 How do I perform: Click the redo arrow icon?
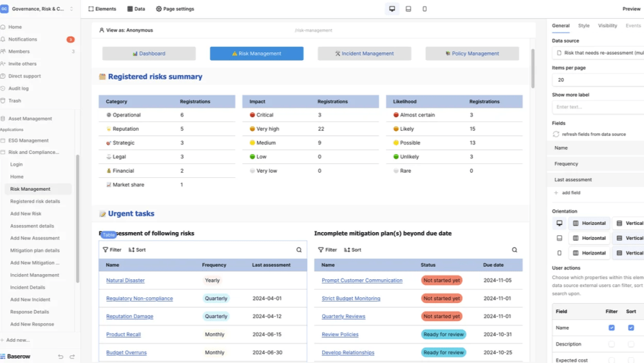coord(72,357)
